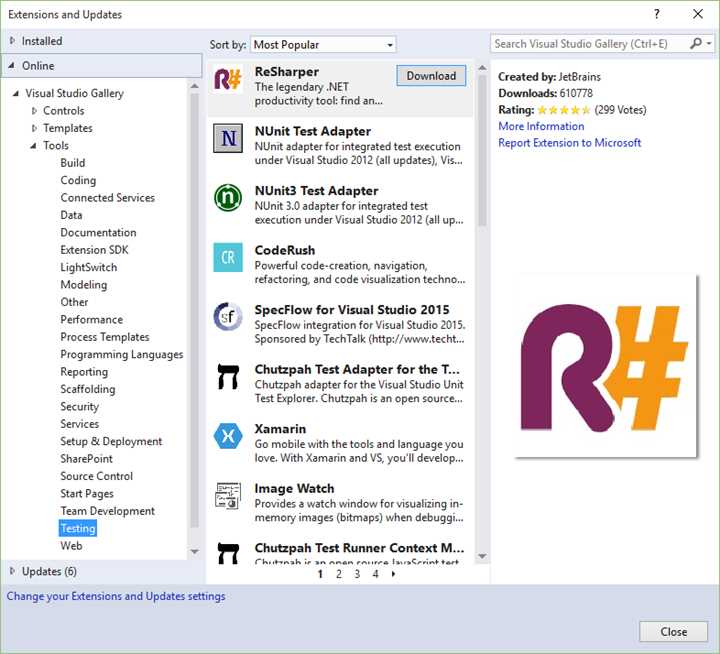Collapse the Tools tree node
The height and width of the screenshot is (654, 720).
34,146
